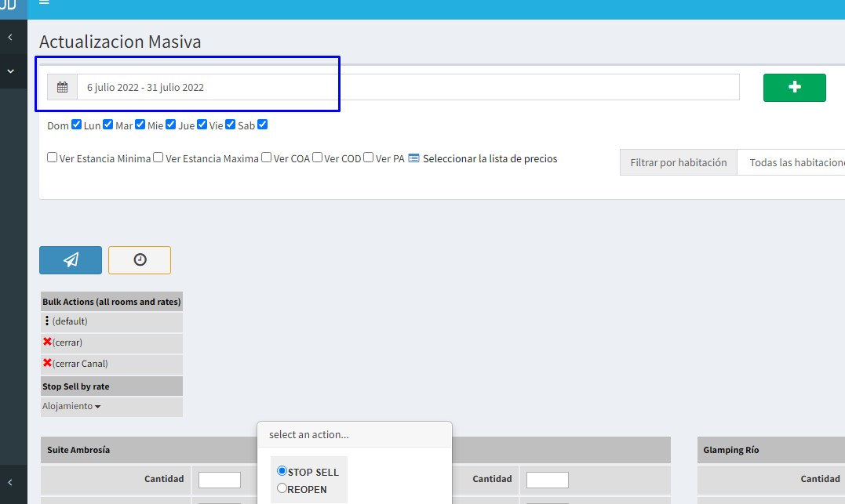Click the (cerrar) red X bulk action
This screenshot has height=504, width=845.
[x=48, y=343]
